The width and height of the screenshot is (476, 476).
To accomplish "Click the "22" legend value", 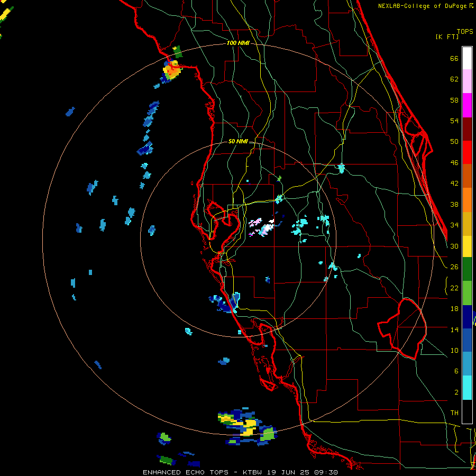I will click(454, 288).
